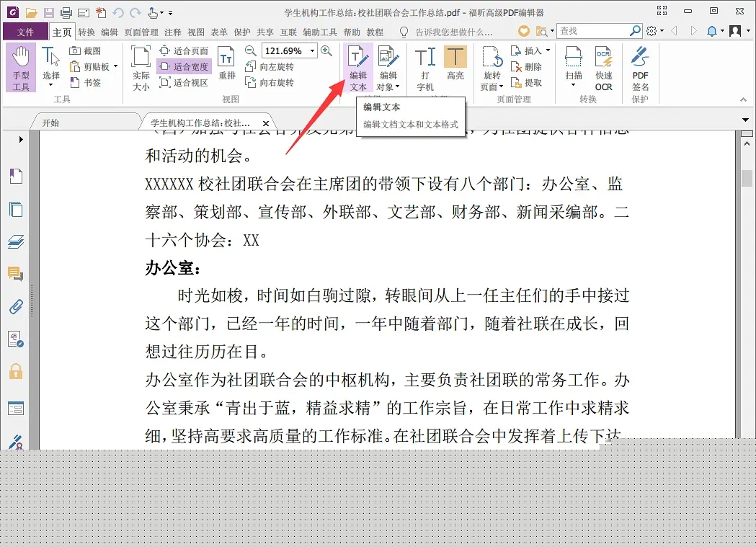
Task: Toggle Fit Width (适合宽度) view
Action: [184, 67]
